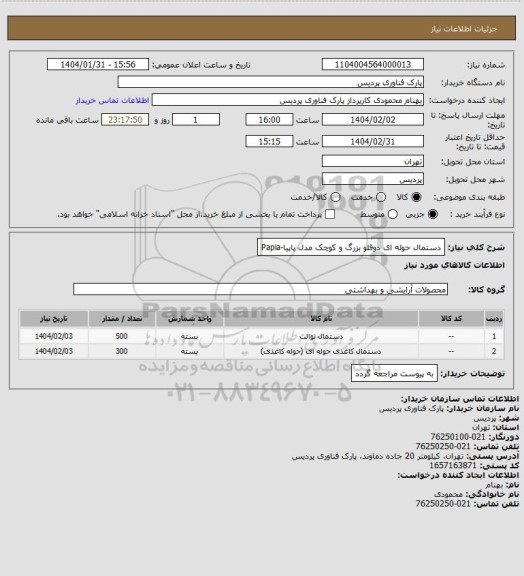Select the کالا radio button
This screenshot has height=576, width=524.
pyautogui.click(x=416, y=197)
